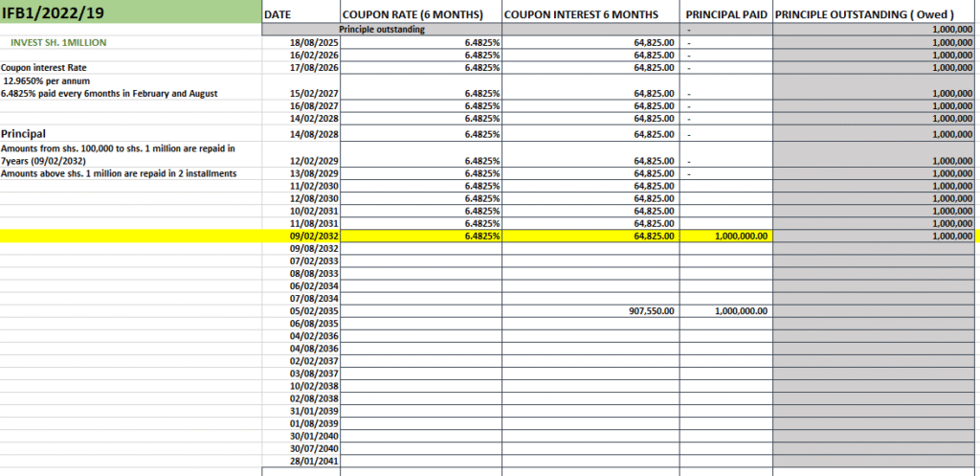Select the yellow highlighted date 09/02/2032
Screen dimensions: 980x476
click(315, 236)
